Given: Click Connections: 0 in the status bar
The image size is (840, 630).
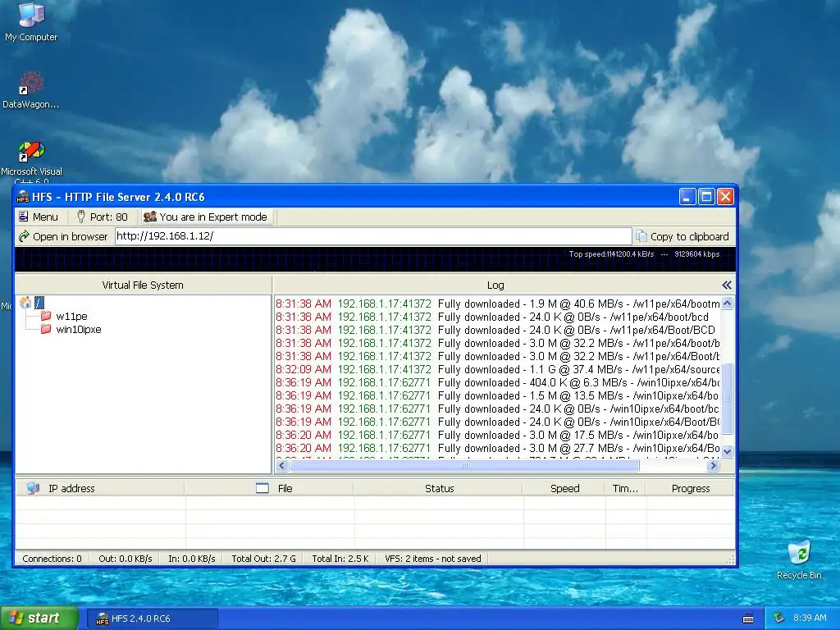Looking at the screenshot, I should pos(52,559).
